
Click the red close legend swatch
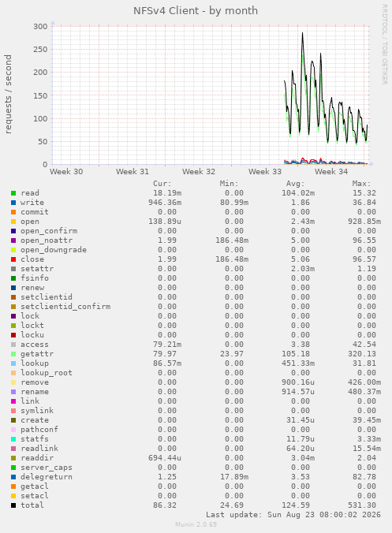[13, 259]
